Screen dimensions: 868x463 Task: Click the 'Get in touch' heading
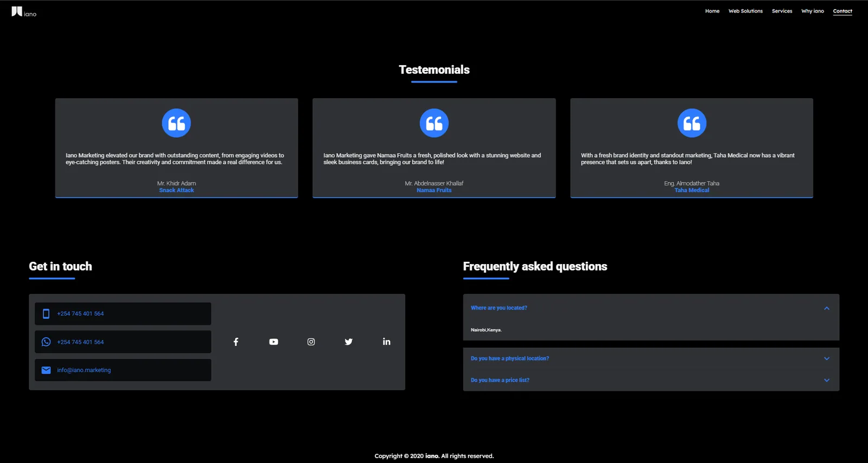click(x=60, y=266)
